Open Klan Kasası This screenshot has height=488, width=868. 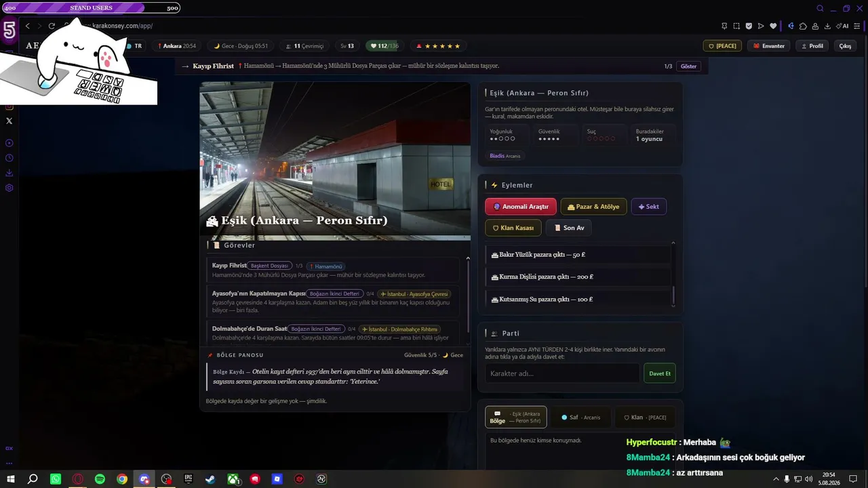(x=513, y=228)
